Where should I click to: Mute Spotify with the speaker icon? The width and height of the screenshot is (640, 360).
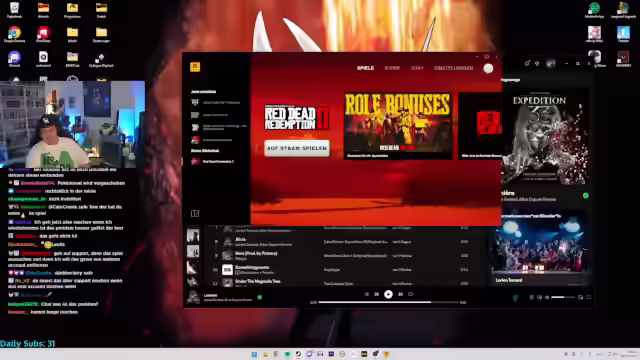pos(547,297)
